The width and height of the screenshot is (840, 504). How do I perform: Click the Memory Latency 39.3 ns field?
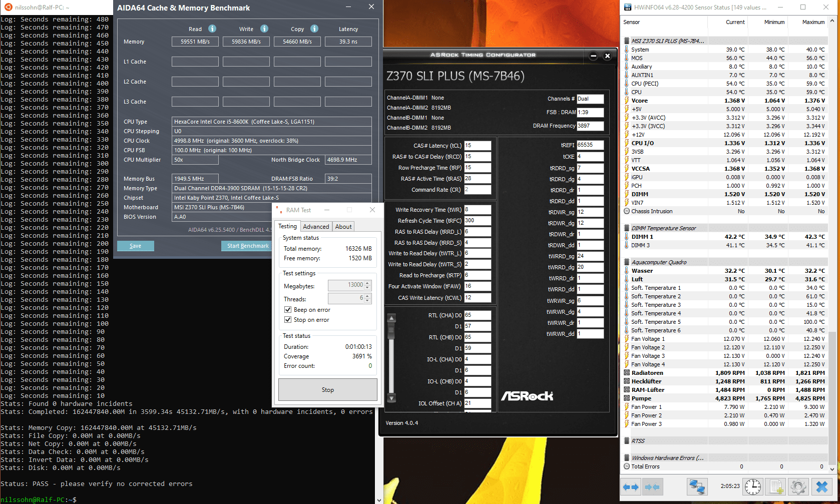tap(348, 42)
